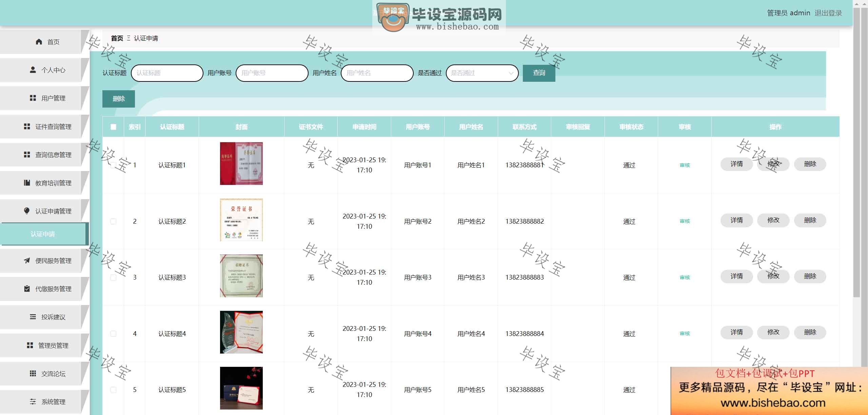
Task: Click the grid icon beside 查询信息管理
Action: coord(27,154)
